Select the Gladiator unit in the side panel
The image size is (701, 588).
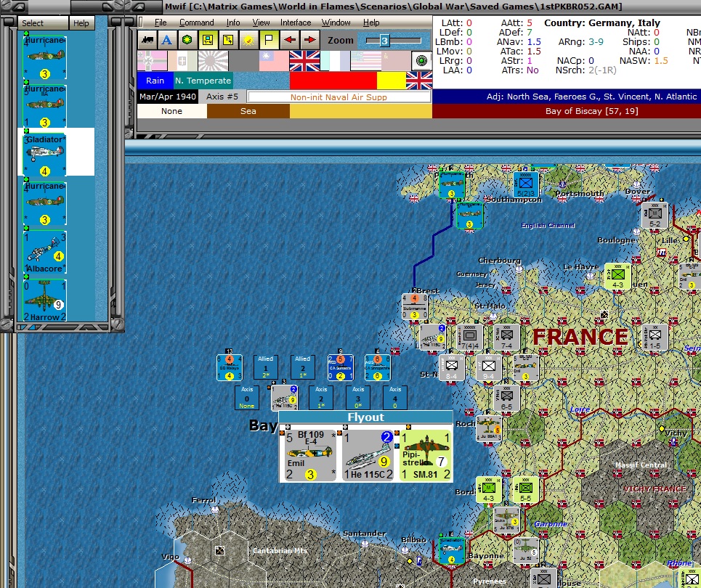[45, 155]
